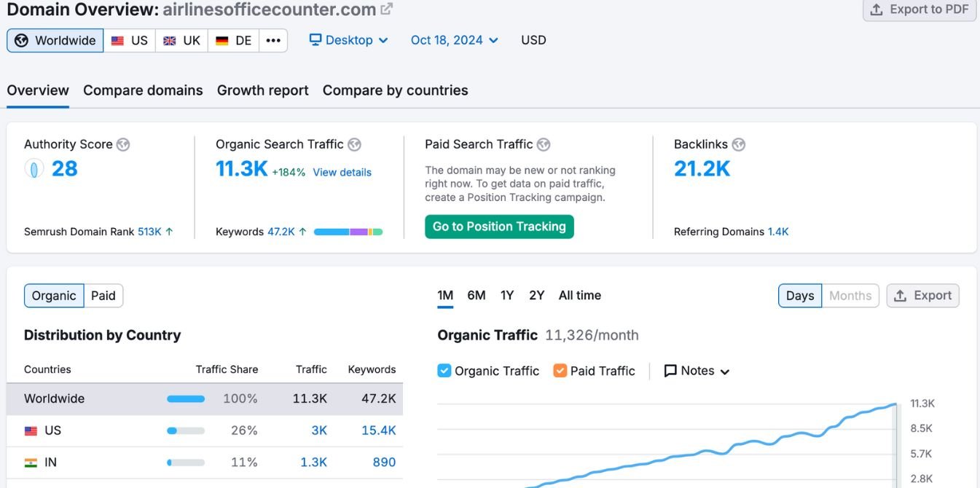Image resolution: width=980 pixels, height=488 pixels.
Task: Click IN keywords value 890
Action: (384, 462)
